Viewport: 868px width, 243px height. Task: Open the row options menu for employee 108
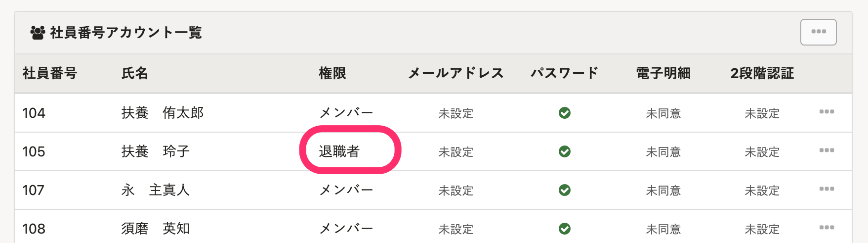(827, 228)
